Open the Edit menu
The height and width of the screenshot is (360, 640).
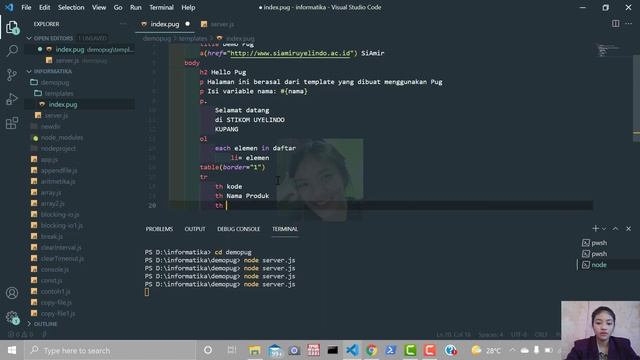44,7
